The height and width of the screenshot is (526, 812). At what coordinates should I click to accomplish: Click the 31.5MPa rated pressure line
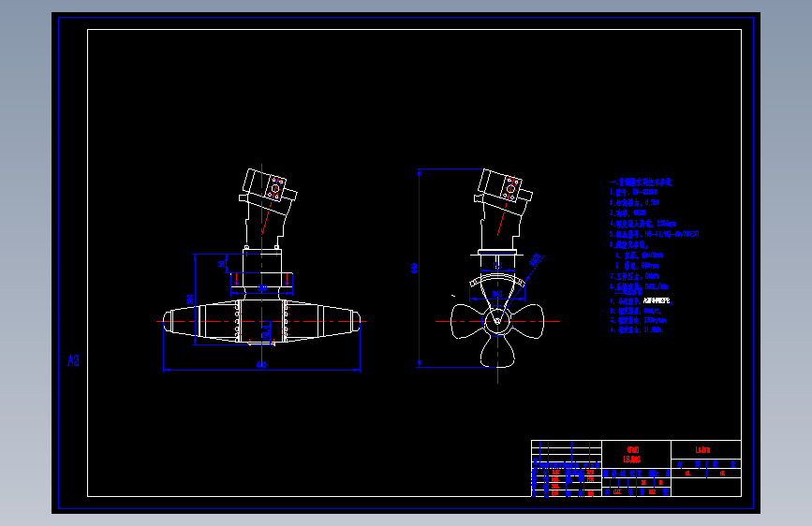pos(637,329)
